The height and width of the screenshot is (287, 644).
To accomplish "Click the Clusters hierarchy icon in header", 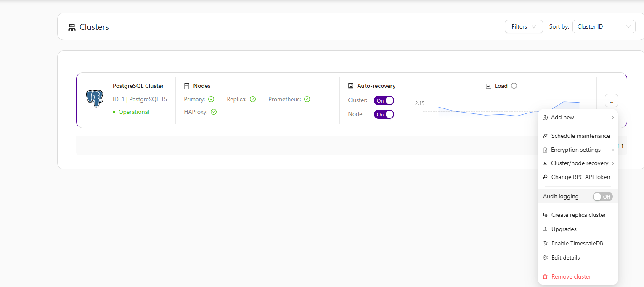I will coord(72,27).
